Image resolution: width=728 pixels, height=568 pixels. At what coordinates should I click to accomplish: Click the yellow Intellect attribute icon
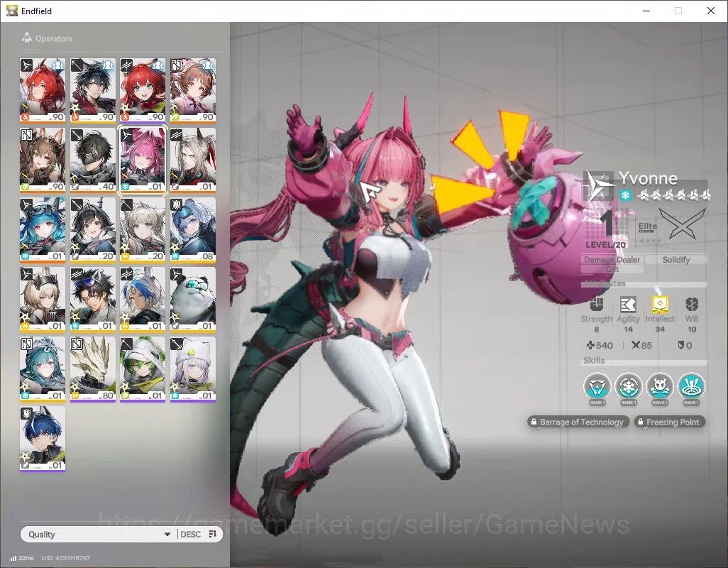point(660,304)
